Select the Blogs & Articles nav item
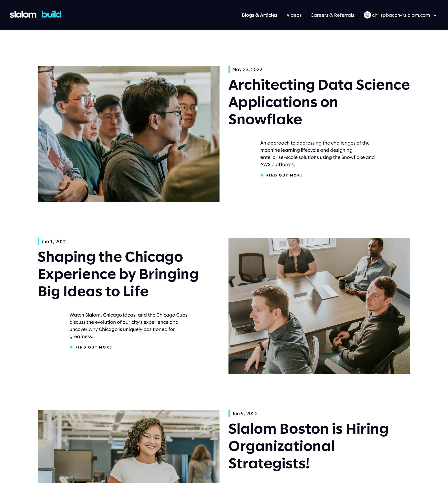 (259, 15)
